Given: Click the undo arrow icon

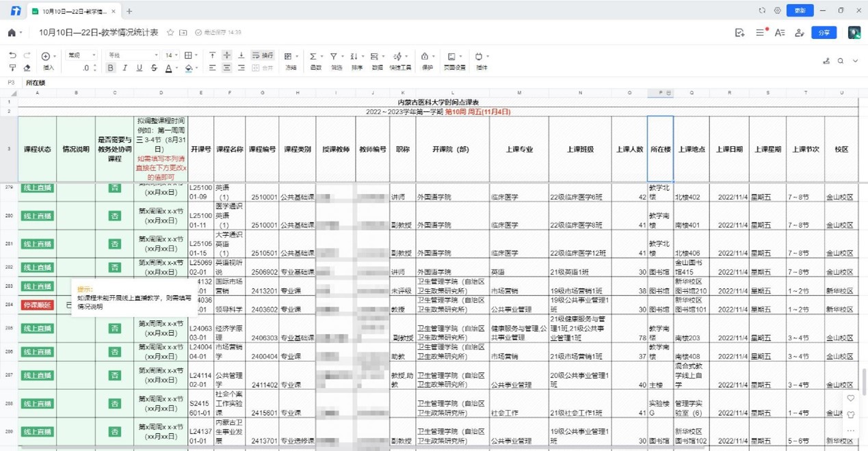Looking at the screenshot, I should coord(12,55).
